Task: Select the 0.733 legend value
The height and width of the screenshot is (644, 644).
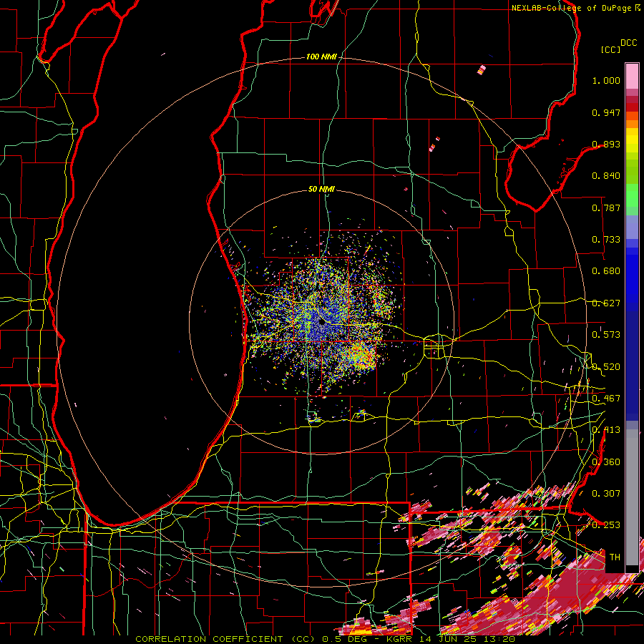Action: (x=606, y=240)
